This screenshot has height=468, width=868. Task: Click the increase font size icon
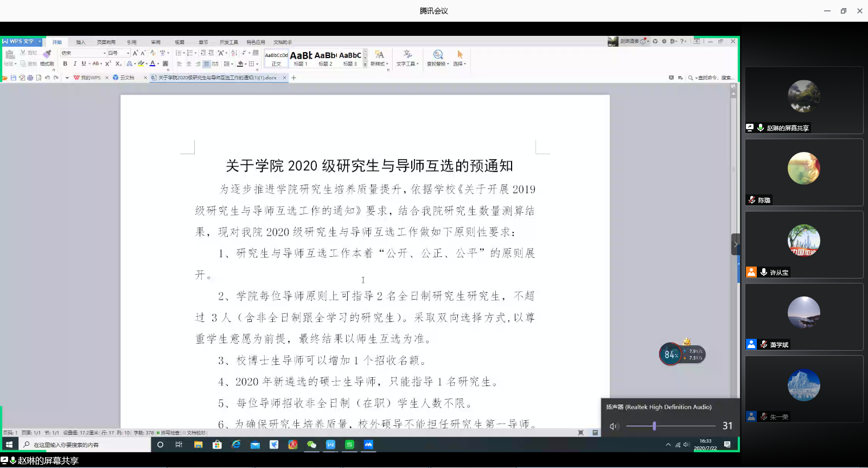coord(135,53)
